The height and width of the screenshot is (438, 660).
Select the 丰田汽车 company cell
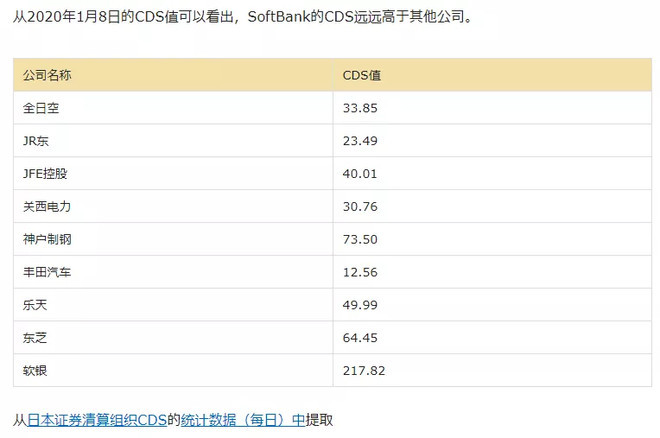(x=47, y=272)
